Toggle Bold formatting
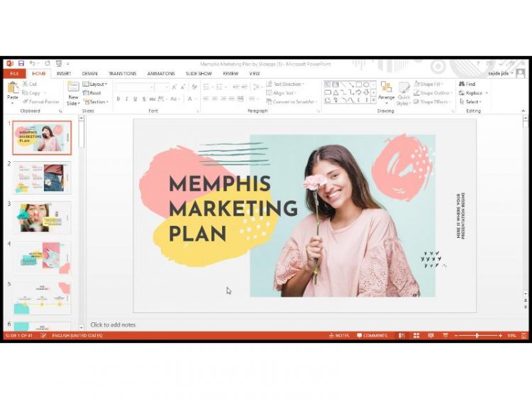The image size is (532, 399). 118,99
